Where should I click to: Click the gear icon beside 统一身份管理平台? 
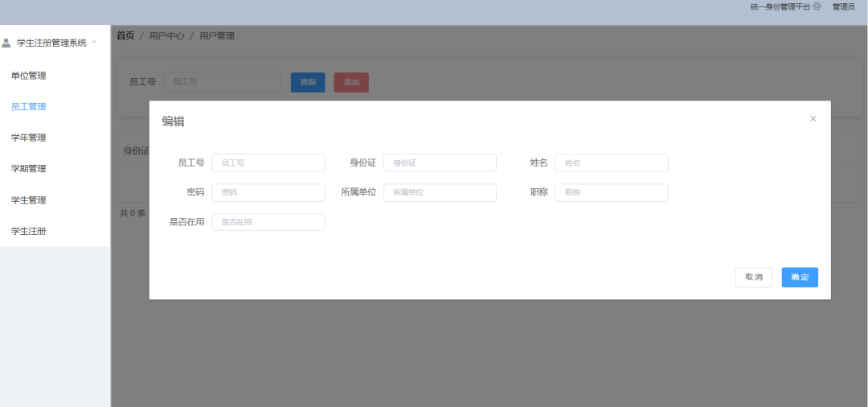point(817,6)
